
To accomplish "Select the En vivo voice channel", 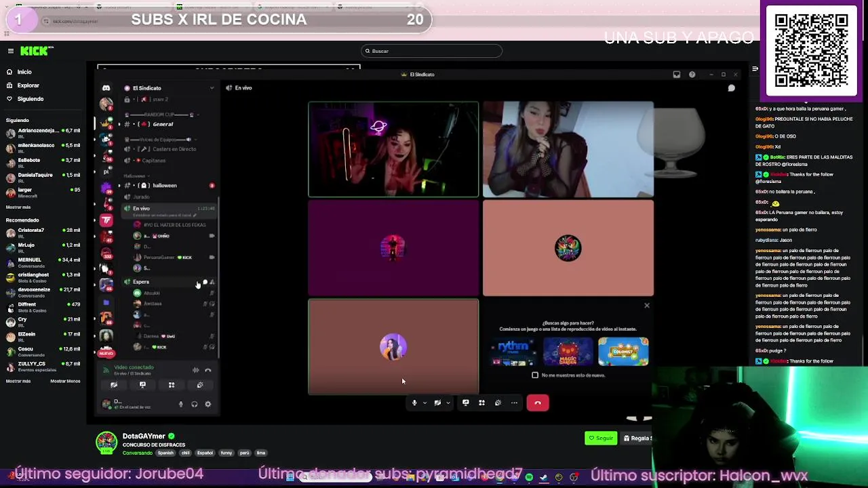I will point(170,211).
